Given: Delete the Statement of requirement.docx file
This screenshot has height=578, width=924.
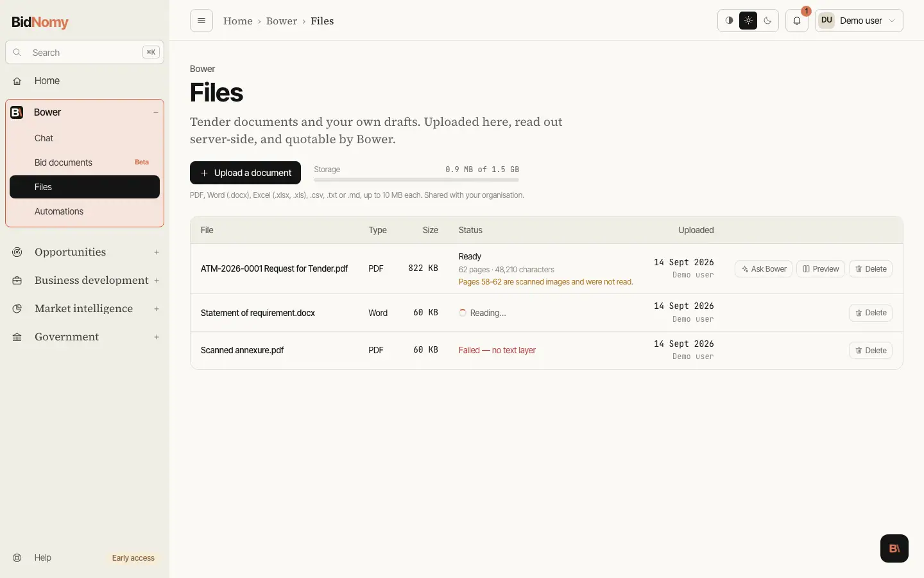Looking at the screenshot, I should [871, 313].
